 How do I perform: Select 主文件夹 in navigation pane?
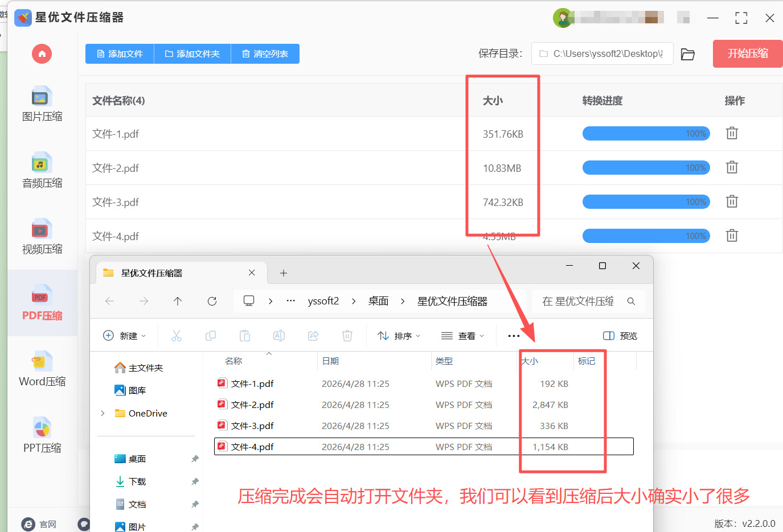139,368
